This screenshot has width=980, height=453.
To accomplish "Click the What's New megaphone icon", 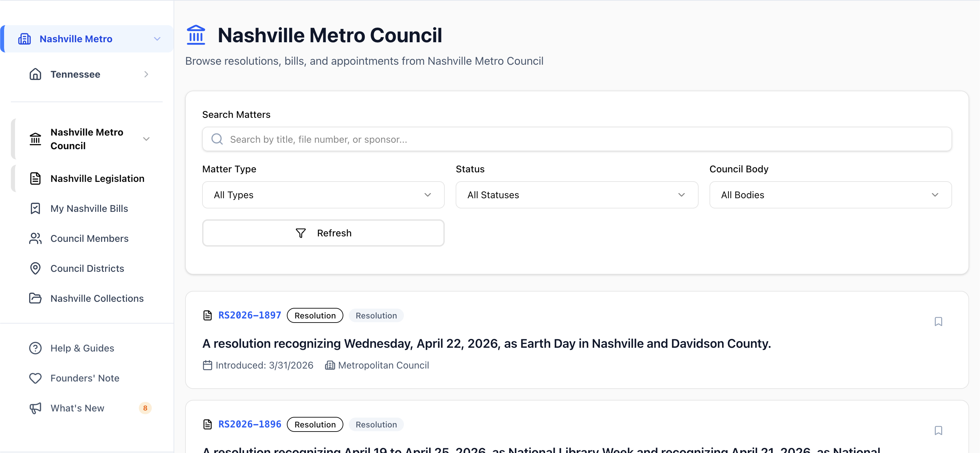I will tap(35, 408).
